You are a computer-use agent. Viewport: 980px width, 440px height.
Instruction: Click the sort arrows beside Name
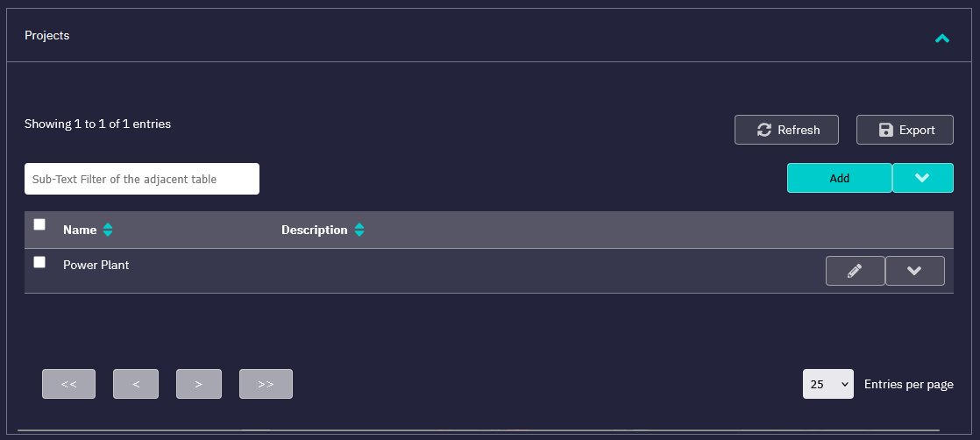[108, 231]
